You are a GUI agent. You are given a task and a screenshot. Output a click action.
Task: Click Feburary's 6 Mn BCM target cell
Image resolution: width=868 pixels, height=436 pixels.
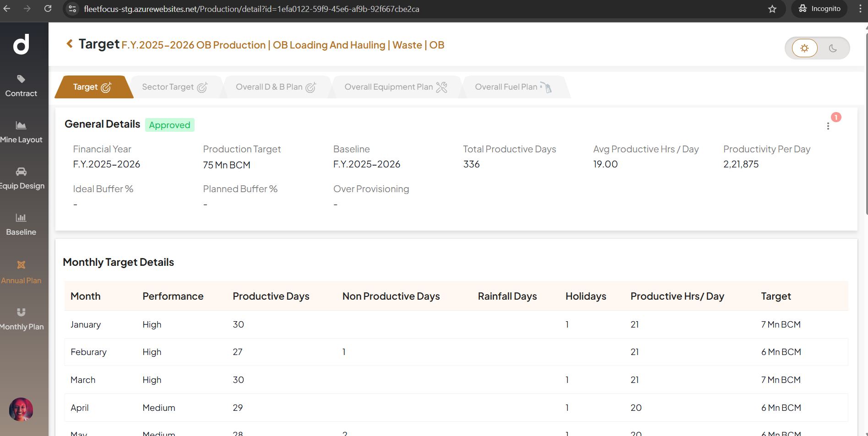click(781, 352)
